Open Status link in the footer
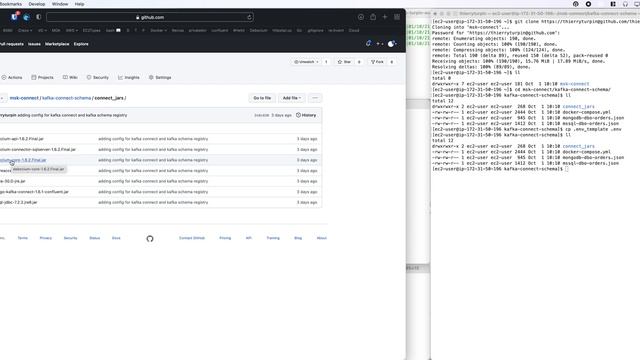 (95, 238)
